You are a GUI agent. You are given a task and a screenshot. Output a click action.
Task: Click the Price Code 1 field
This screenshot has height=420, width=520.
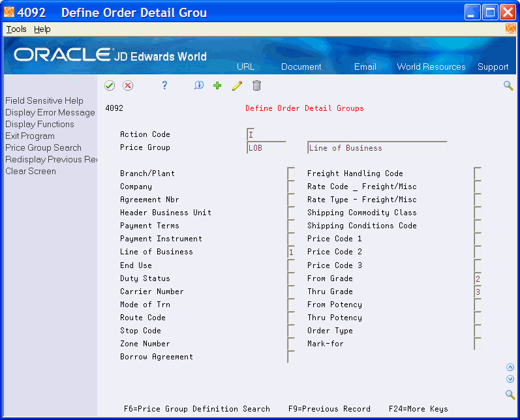pyautogui.click(x=478, y=239)
